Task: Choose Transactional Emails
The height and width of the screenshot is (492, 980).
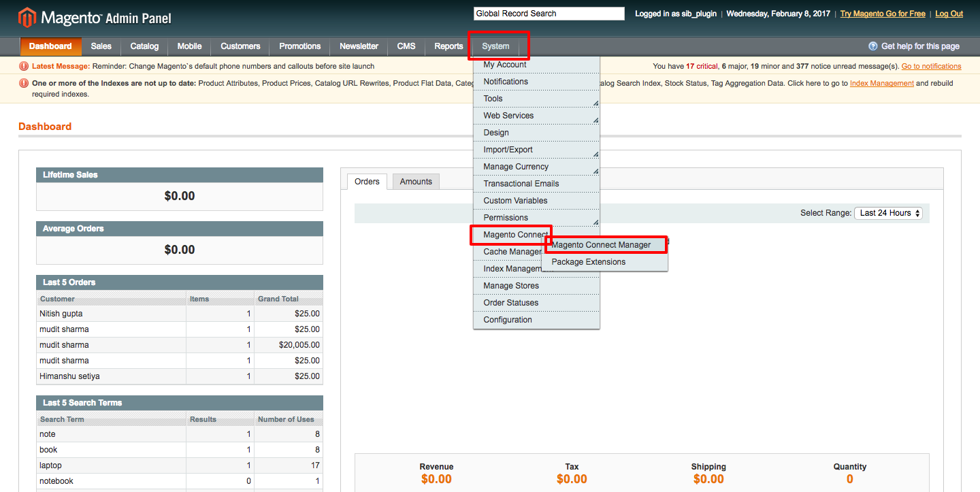Action: [536, 184]
